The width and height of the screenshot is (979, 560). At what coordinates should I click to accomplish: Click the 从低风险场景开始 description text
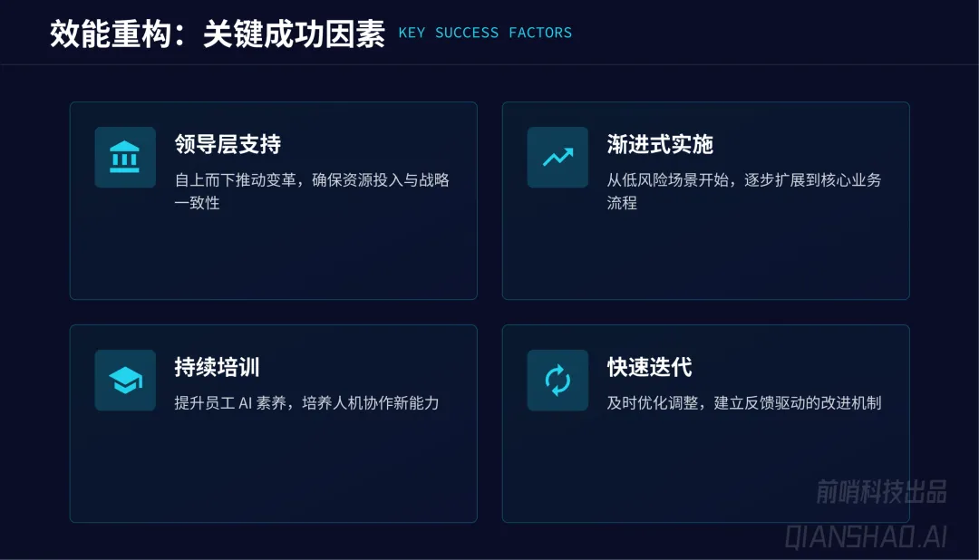pyautogui.click(x=743, y=179)
